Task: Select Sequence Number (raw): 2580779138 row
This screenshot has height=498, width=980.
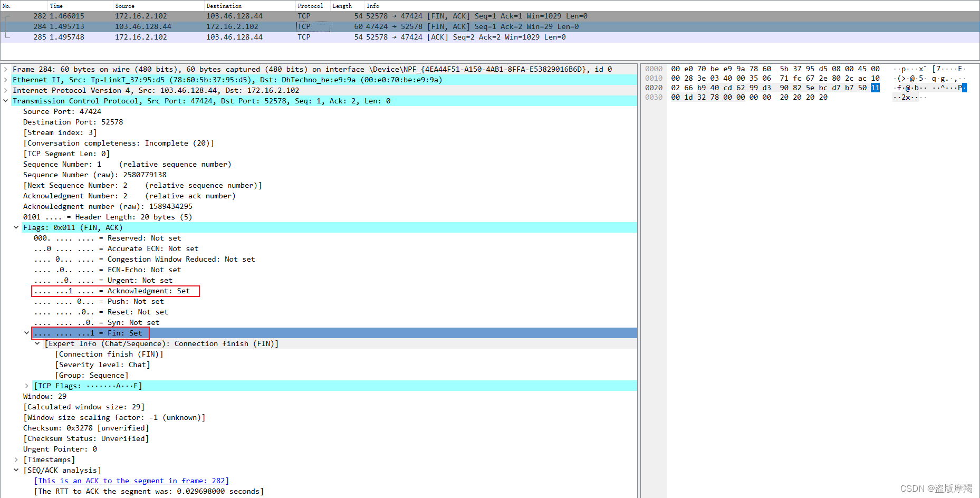Action: click(95, 175)
